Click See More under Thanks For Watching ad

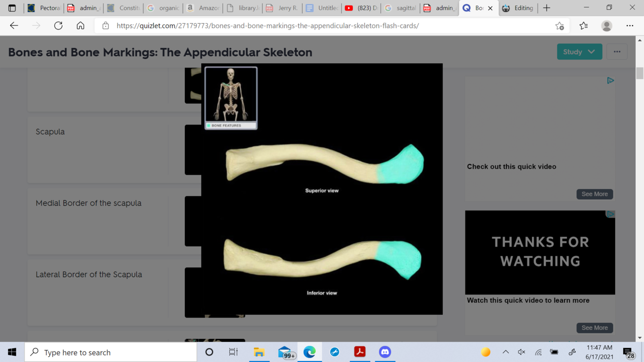pos(595,328)
